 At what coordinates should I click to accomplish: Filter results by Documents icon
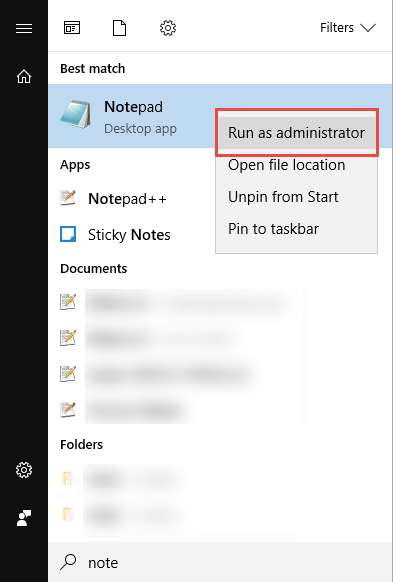[119, 28]
